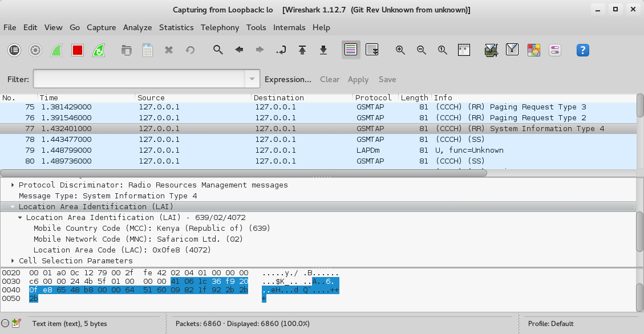Viewport: 644px width, 334px height.
Task: Collapse LAI - 639/02/4072 subtree
Action: click(20, 218)
